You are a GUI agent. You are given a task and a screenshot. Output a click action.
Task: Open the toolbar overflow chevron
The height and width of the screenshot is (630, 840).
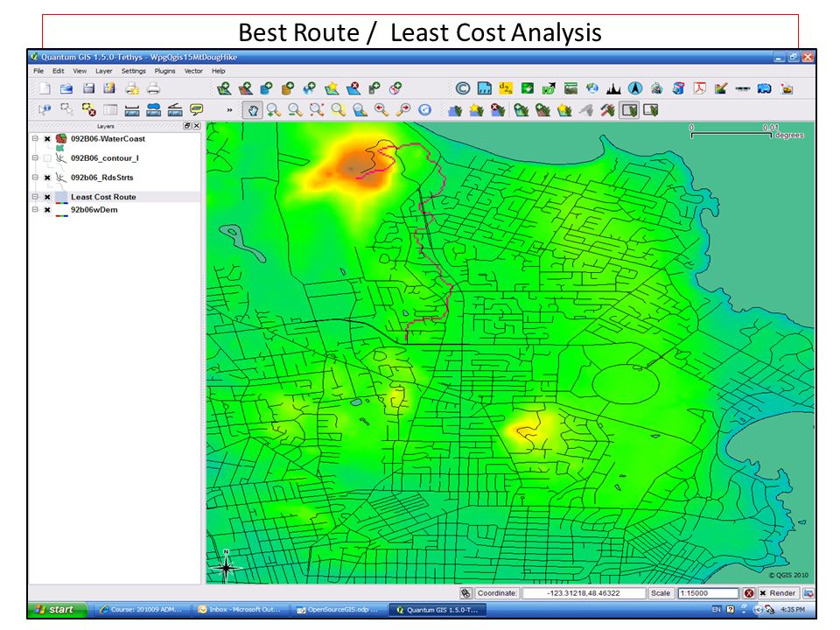point(229,110)
